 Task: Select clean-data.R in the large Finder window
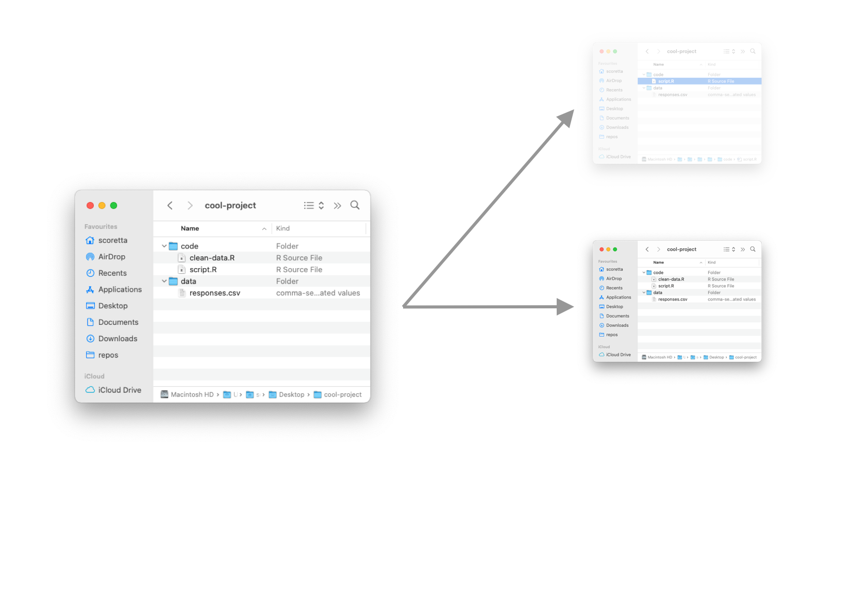[212, 258]
